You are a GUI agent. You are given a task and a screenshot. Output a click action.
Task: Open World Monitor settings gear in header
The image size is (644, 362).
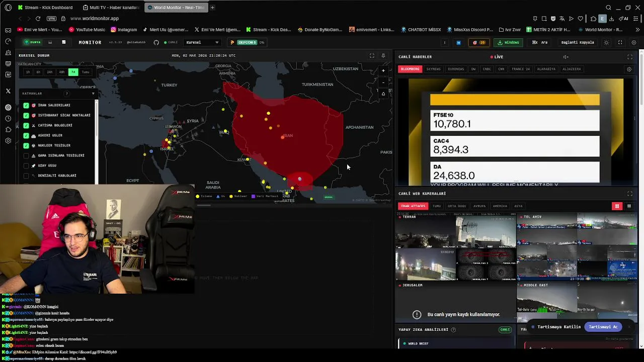tap(633, 42)
